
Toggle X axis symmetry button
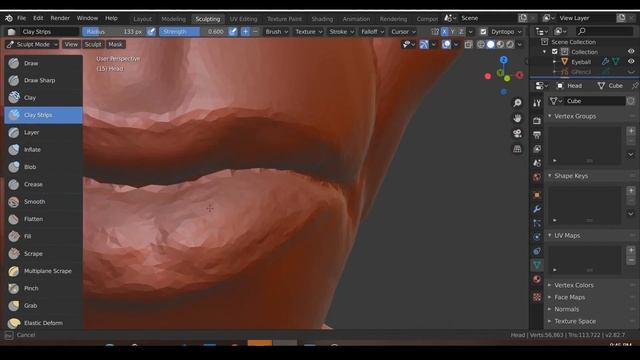(x=444, y=31)
